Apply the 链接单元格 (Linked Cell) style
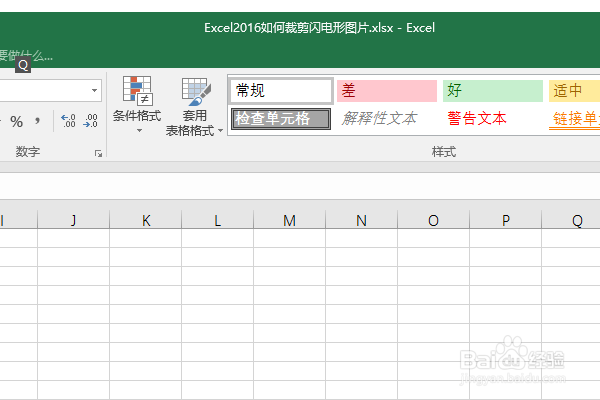Screen dimensions: 600x400 click(574, 119)
